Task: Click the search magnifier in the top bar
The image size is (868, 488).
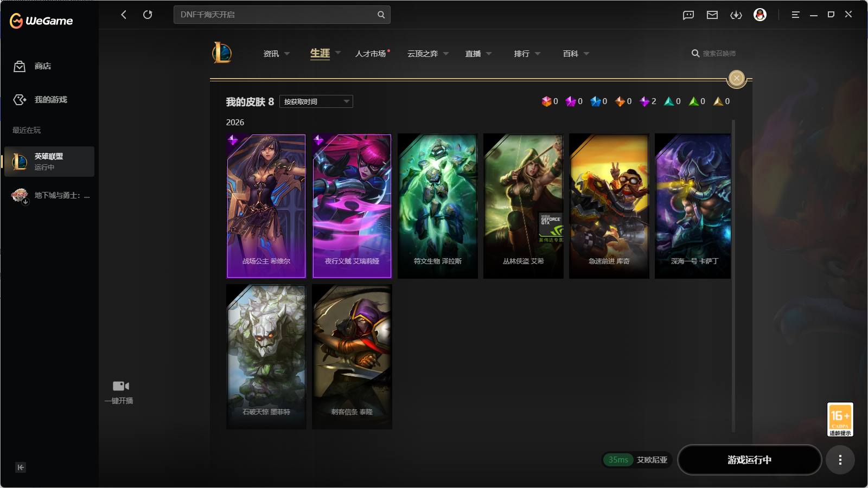Action: click(x=381, y=15)
